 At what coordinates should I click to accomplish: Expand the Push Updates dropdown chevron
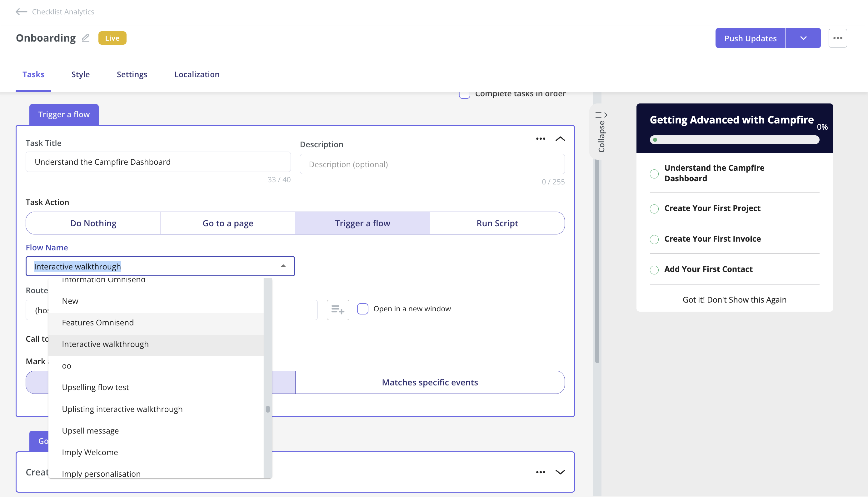tap(803, 38)
